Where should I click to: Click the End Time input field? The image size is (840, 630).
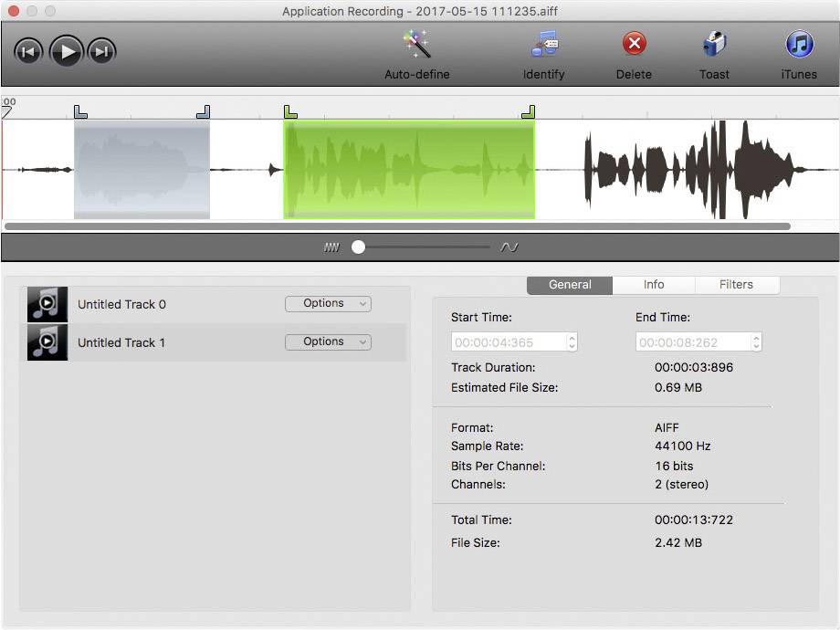(693, 341)
